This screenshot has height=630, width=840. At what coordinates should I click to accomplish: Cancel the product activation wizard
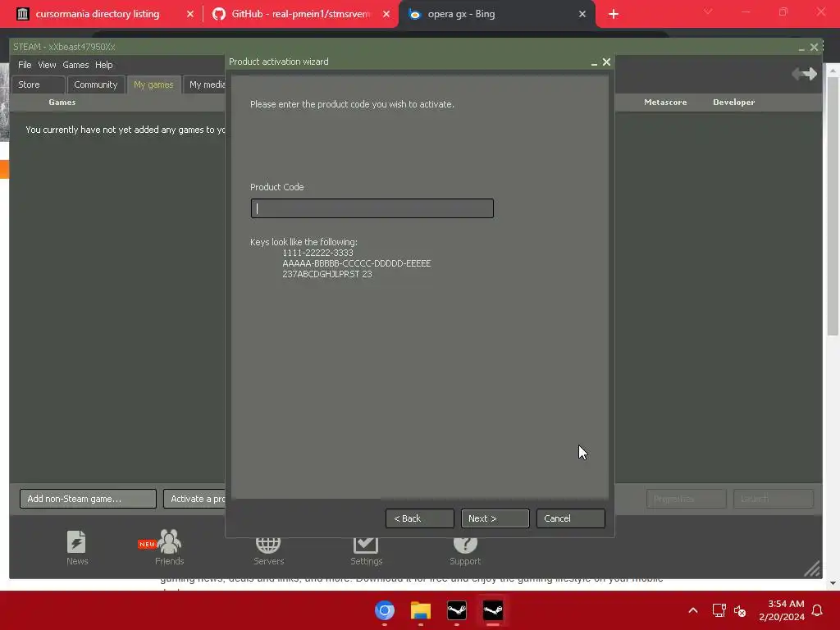(x=571, y=518)
